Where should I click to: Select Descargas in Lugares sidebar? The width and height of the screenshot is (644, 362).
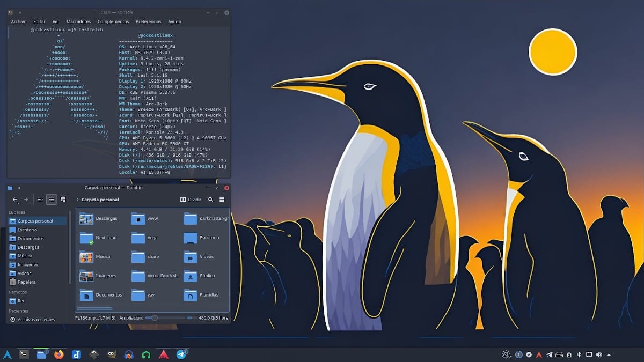click(x=38, y=247)
